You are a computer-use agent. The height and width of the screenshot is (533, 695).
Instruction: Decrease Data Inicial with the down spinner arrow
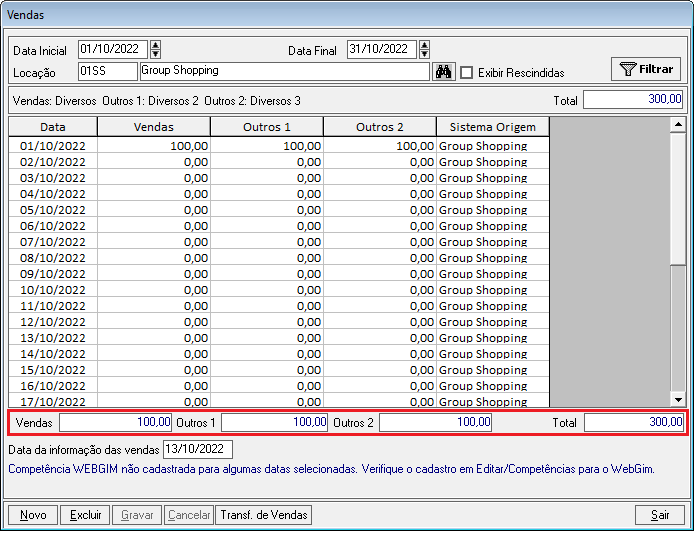tap(155, 54)
